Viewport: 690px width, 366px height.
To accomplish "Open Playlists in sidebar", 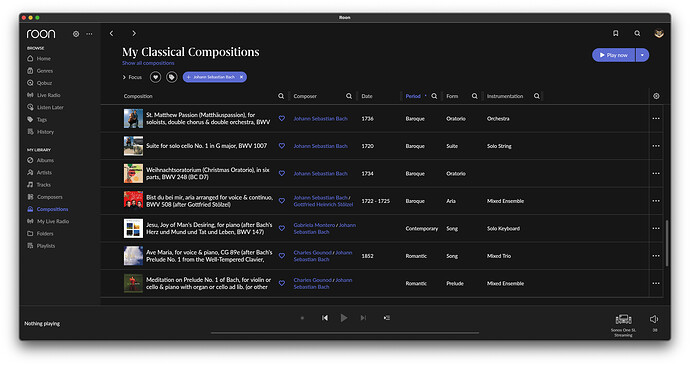I will tap(46, 246).
